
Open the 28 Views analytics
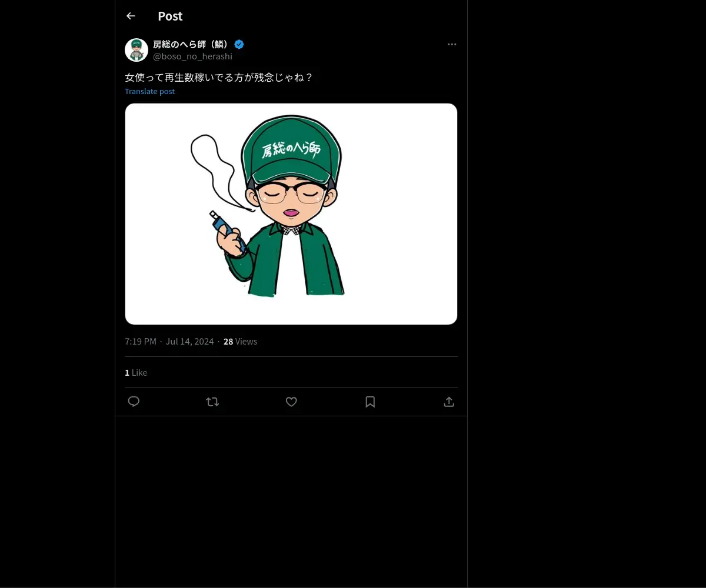point(240,342)
